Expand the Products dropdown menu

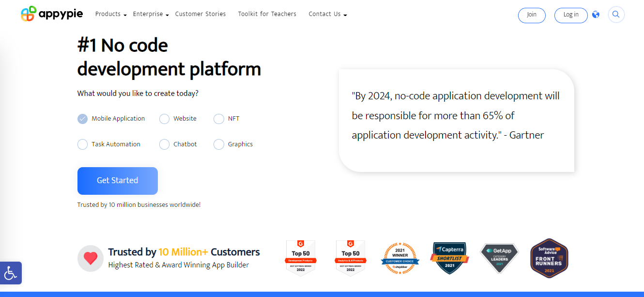click(x=111, y=14)
